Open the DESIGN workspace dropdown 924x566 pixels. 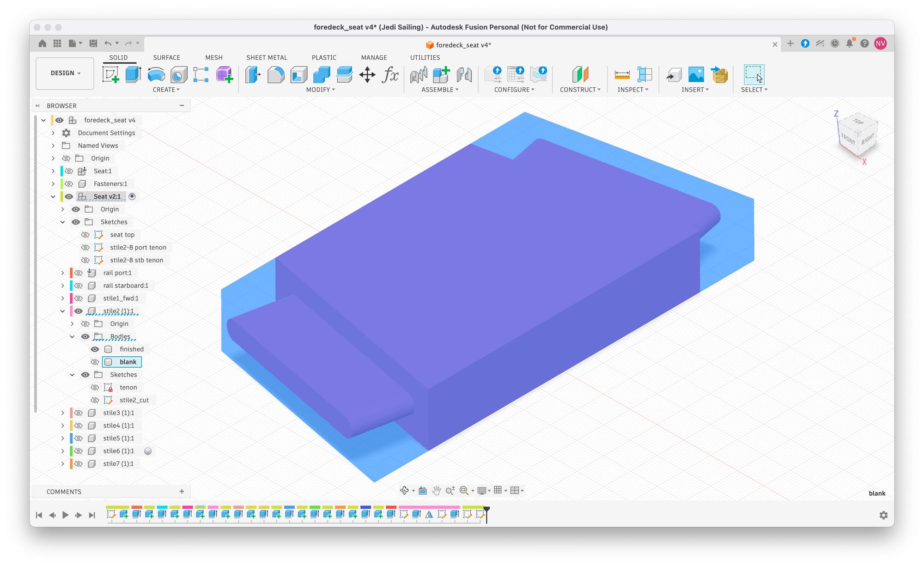coord(65,73)
